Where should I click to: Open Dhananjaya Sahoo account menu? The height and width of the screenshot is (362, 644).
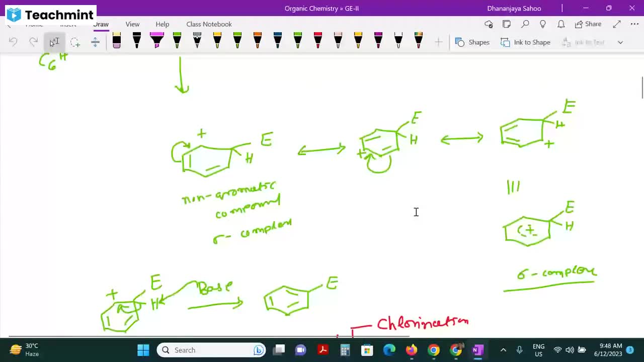tap(514, 8)
